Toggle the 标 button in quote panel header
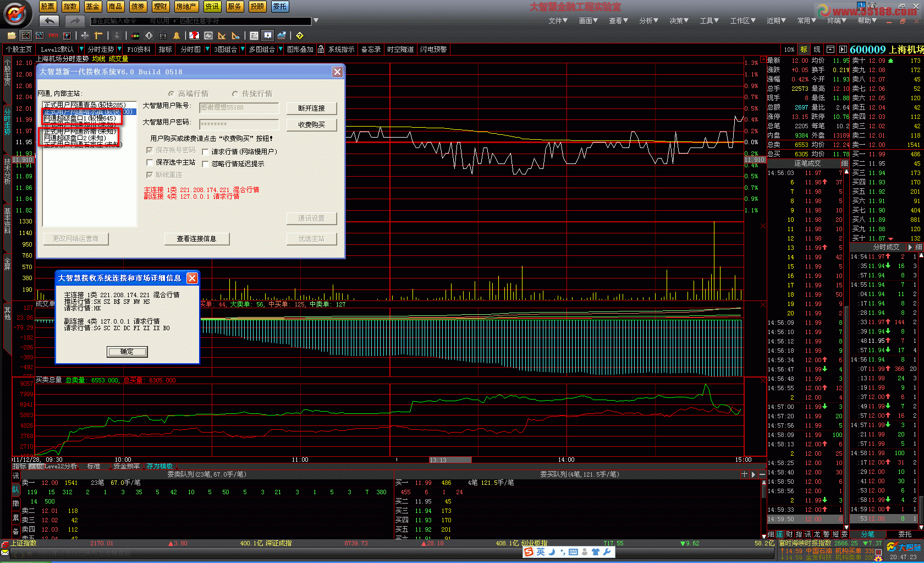924x563 pixels. [804, 50]
